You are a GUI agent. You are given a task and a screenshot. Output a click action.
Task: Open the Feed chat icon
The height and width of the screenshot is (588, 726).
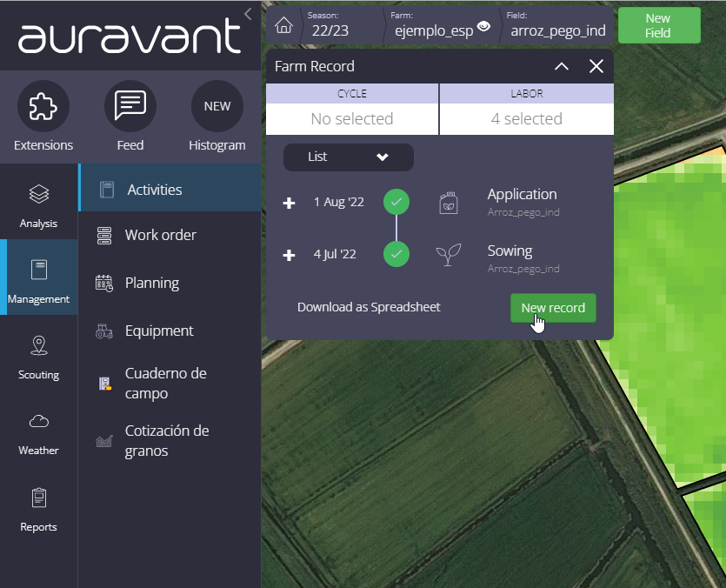(130, 107)
